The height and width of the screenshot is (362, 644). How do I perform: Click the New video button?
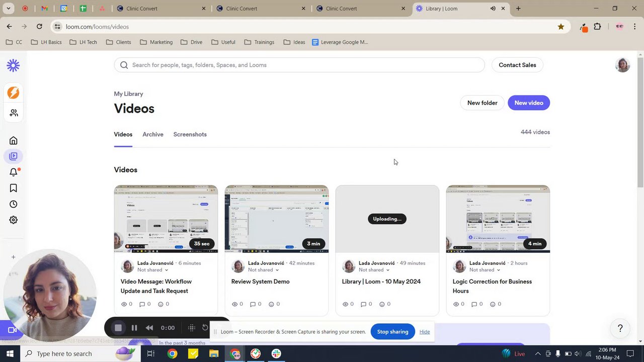point(529,103)
